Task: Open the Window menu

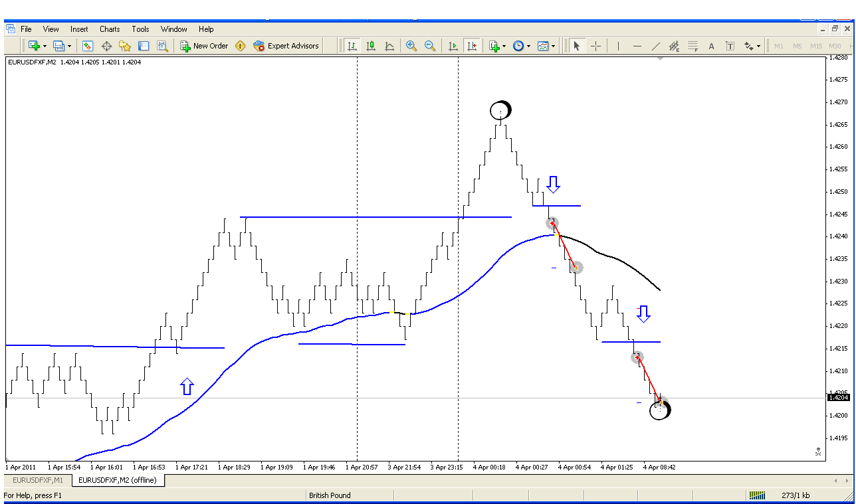Action: (174, 29)
